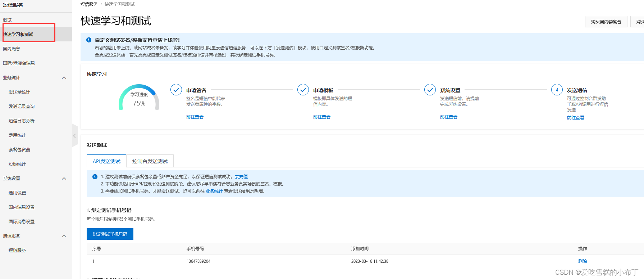Screen dimensions: 644x279
Task: Open 短链服务 in the sidebar
Action: (17, 250)
